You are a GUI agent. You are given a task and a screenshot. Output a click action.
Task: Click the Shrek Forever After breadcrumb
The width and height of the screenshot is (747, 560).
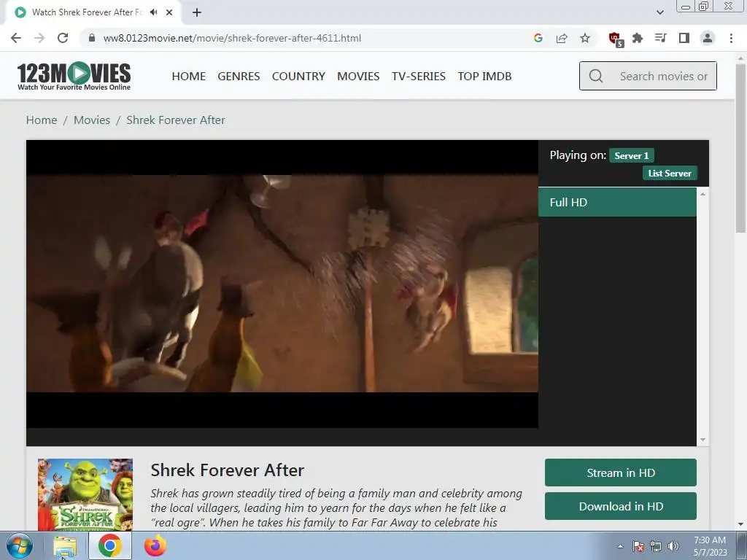point(175,120)
